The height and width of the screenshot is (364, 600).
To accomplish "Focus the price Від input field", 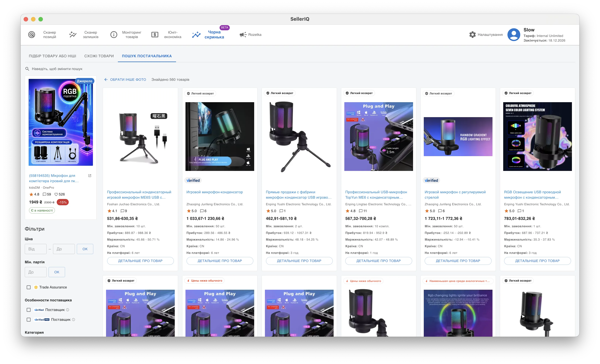I will coord(35,249).
